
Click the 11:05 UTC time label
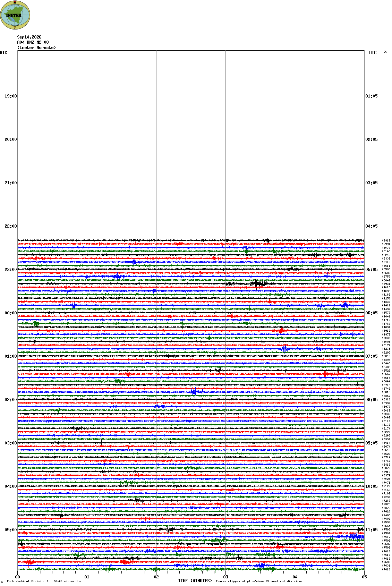(372, 530)
